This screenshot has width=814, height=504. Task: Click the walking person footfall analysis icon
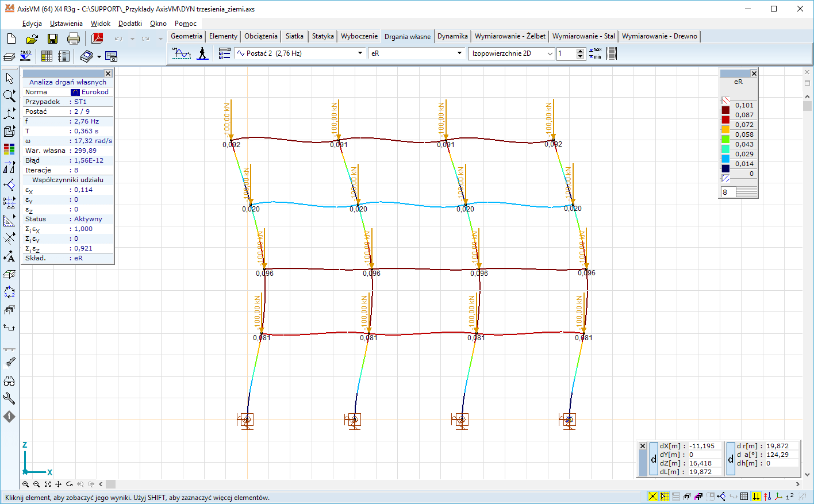202,53
